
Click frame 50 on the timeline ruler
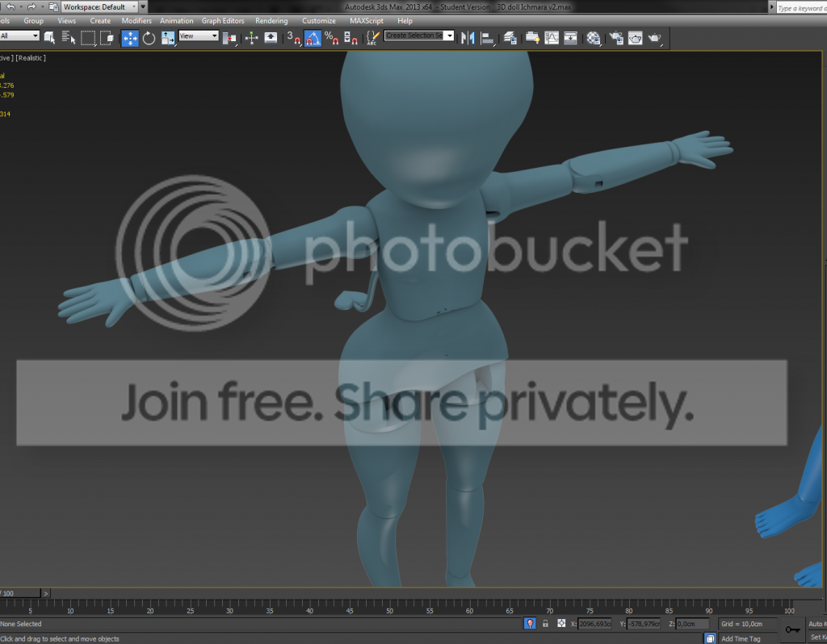389,611
